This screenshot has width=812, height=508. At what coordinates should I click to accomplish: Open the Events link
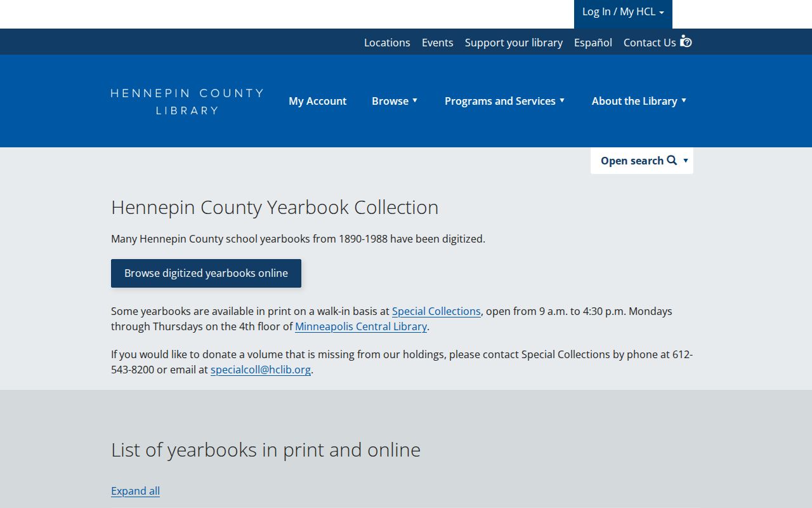point(438,43)
